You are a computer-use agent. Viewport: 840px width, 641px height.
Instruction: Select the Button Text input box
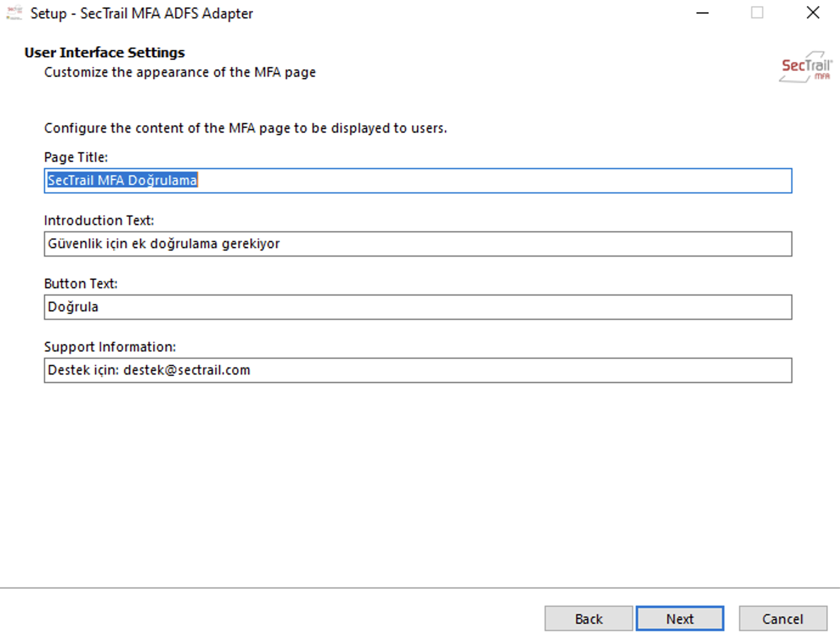pos(418,307)
